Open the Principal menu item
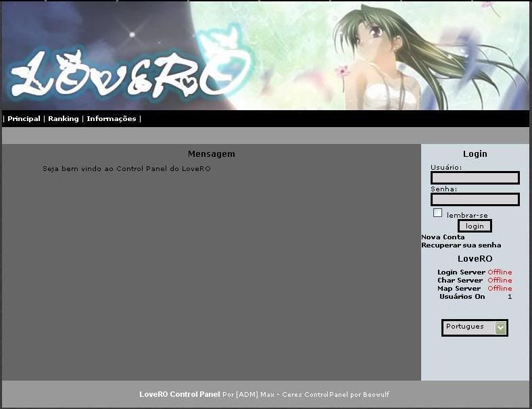The image size is (532, 409). (x=24, y=119)
